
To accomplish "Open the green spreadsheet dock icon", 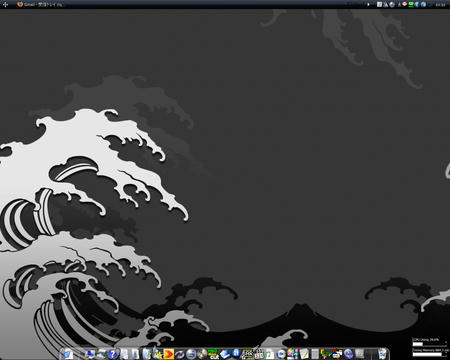I will (x=270, y=354).
